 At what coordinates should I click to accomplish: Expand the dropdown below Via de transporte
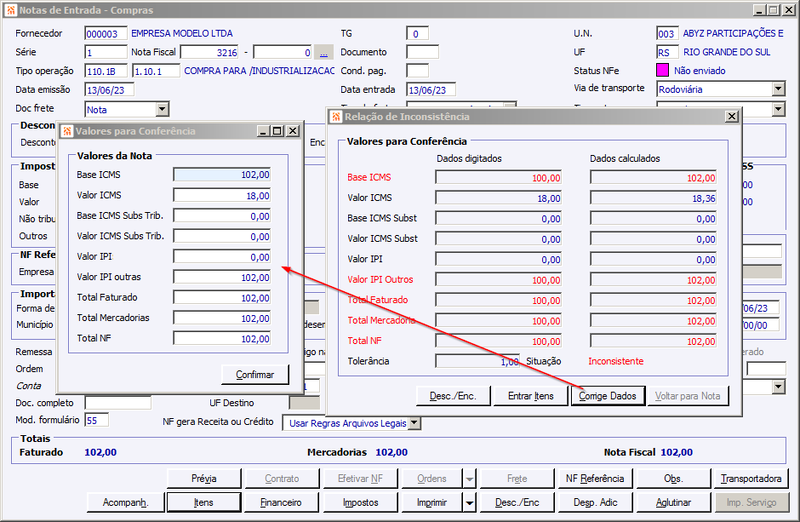[x=778, y=109]
